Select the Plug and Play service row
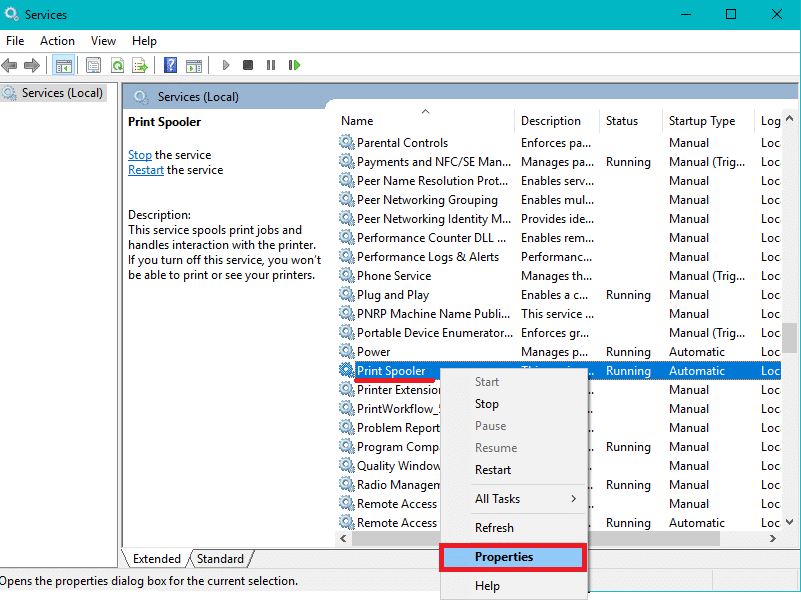 [x=392, y=295]
